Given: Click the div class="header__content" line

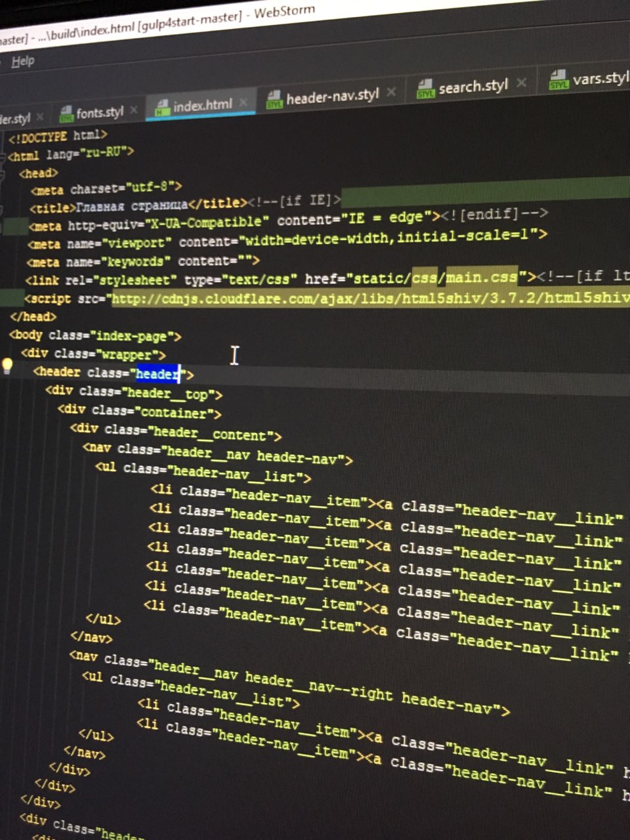Looking at the screenshot, I should (176, 433).
